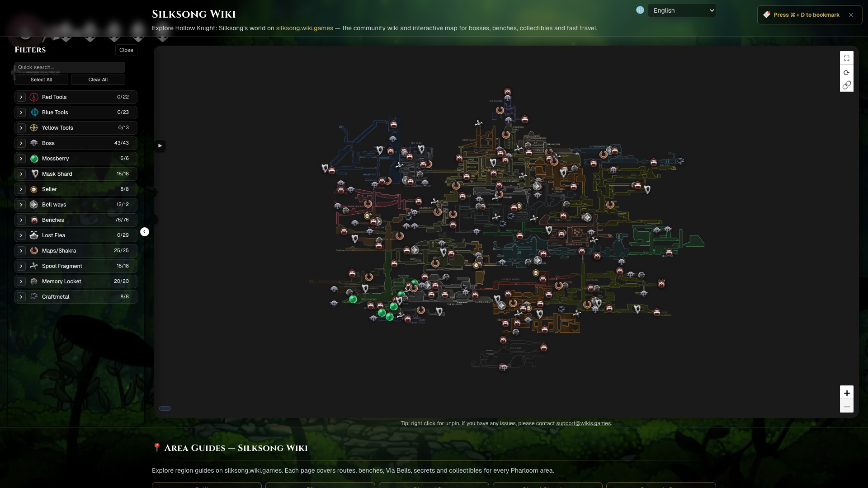The width and height of the screenshot is (868, 488).
Task: Click the copy link icon on map
Action: pyautogui.click(x=846, y=85)
